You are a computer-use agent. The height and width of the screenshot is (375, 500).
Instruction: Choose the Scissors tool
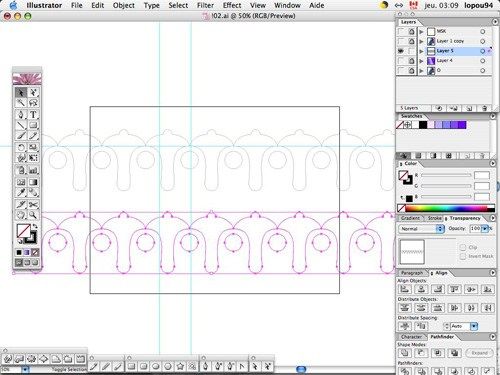[33, 204]
